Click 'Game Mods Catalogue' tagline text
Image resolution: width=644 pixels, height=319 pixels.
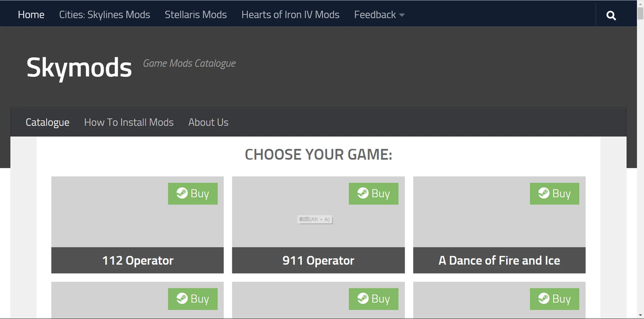pyautogui.click(x=189, y=63)
